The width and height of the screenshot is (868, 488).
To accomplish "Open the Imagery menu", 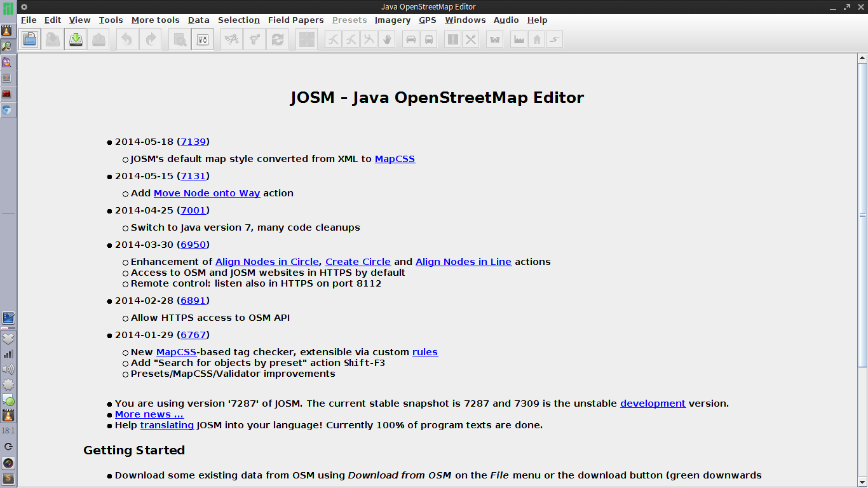I will click(393, 20).
